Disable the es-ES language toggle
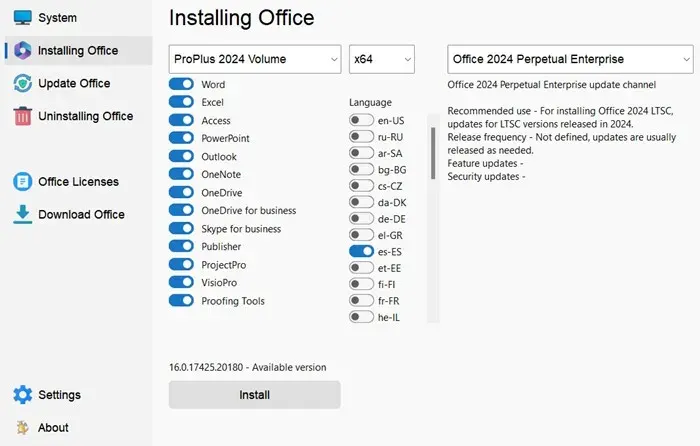This screenshot has width=700, height=446. [361, 251]
